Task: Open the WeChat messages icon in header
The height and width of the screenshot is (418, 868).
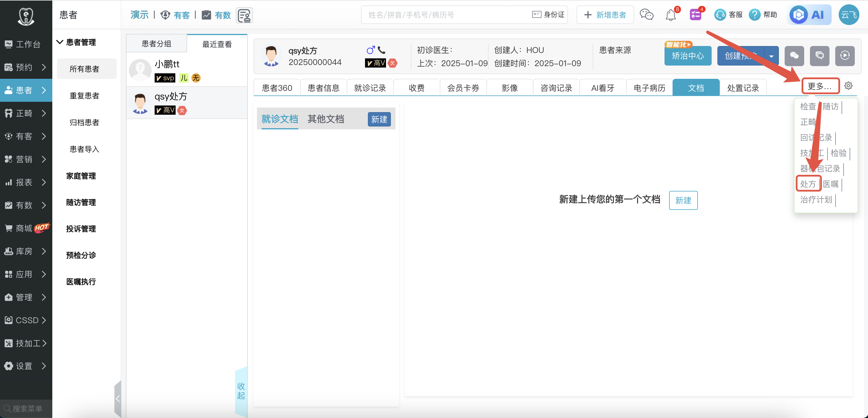Action: 646,15
